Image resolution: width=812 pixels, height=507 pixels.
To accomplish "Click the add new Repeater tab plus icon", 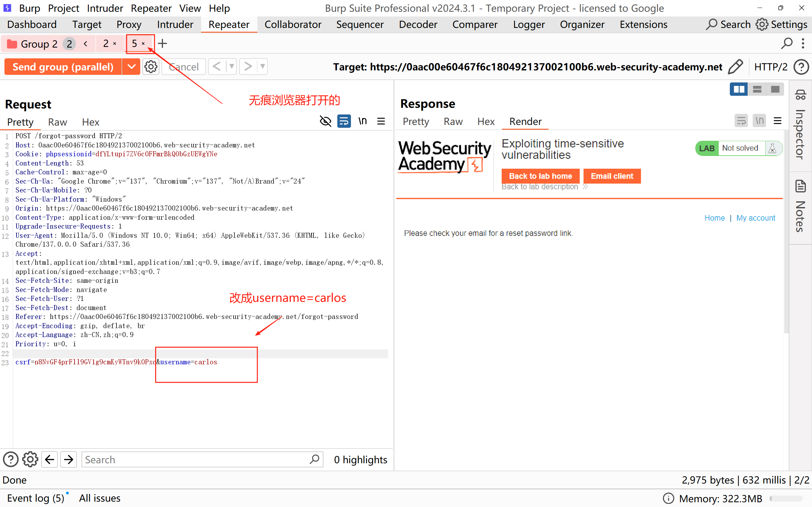I will click(162, 43).
